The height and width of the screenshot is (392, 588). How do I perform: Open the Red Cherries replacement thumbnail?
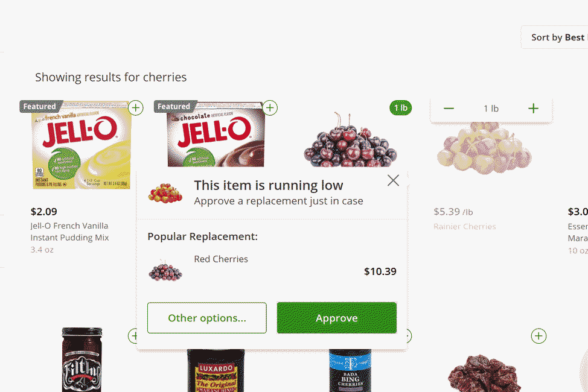(x=165, y=271)
